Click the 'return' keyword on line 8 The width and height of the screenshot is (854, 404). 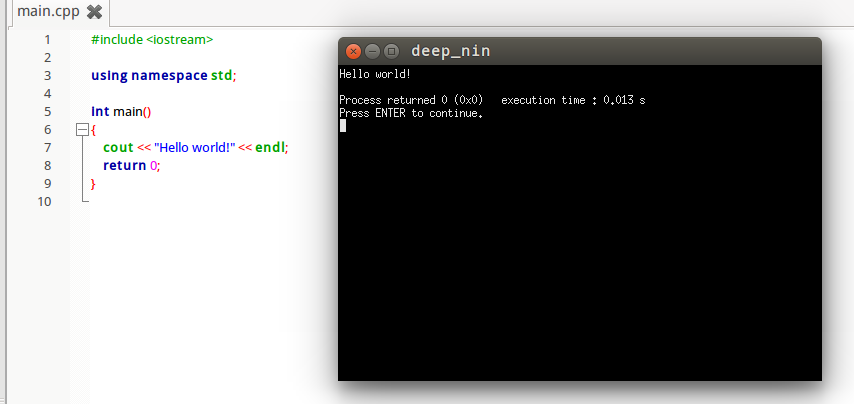click(x=125, y=166)
